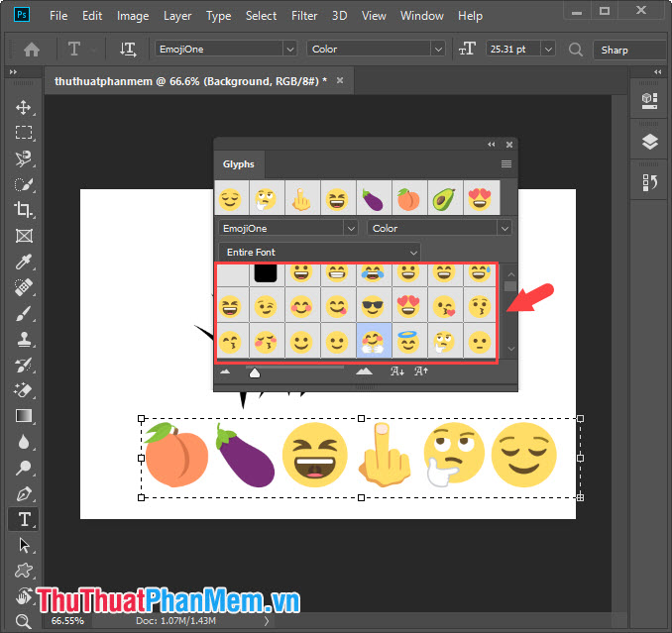Select the Zoom tool in toolbar
Viewport: 672px width, 633px height.
click(x=23, y=620)
